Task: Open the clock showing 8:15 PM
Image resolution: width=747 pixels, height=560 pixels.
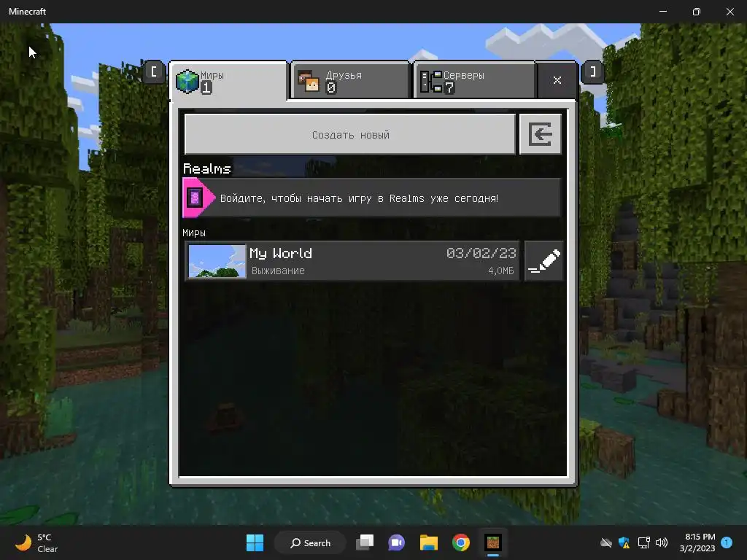Action: point(697,542)
